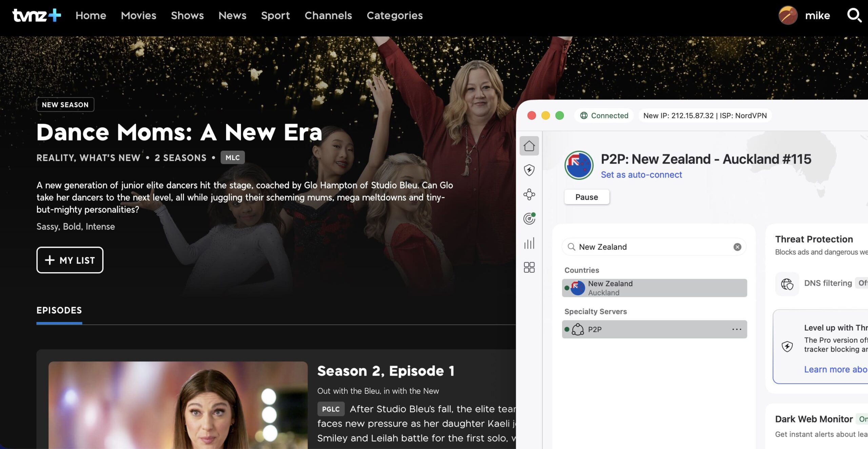Open options for the P2P specialty server

click(737, 329)
